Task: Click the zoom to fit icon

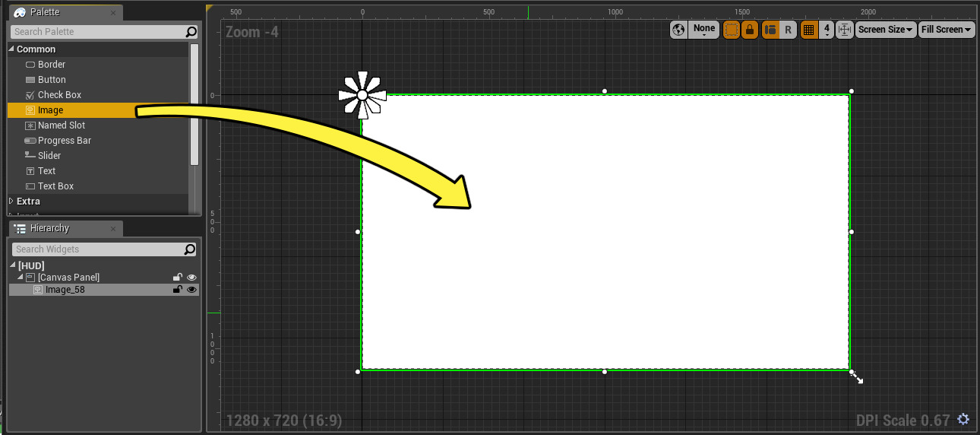Action: click(x=845, y=30)
